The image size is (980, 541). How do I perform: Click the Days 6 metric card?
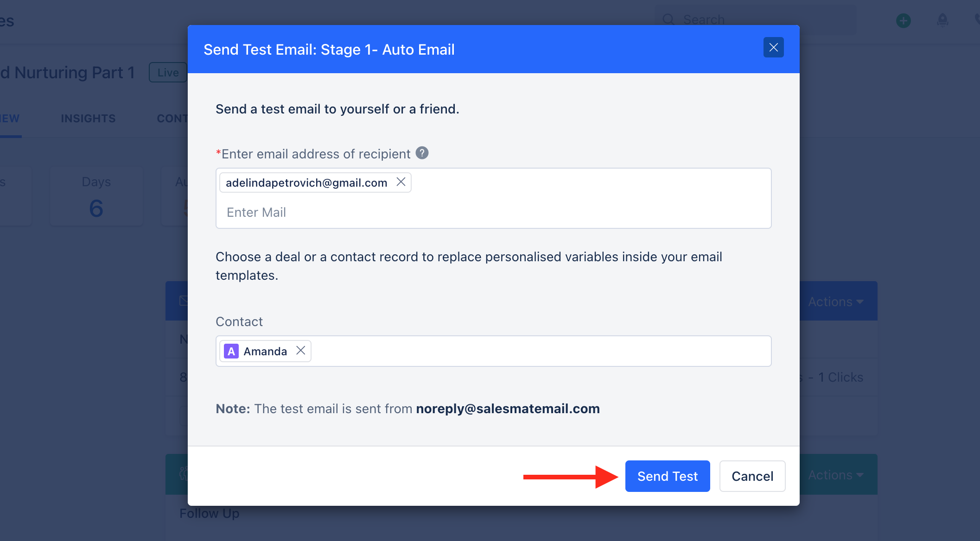coord(96,196)
